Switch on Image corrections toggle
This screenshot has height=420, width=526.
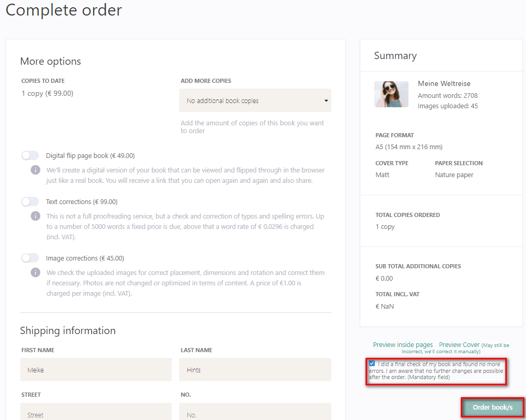[30, 258]
